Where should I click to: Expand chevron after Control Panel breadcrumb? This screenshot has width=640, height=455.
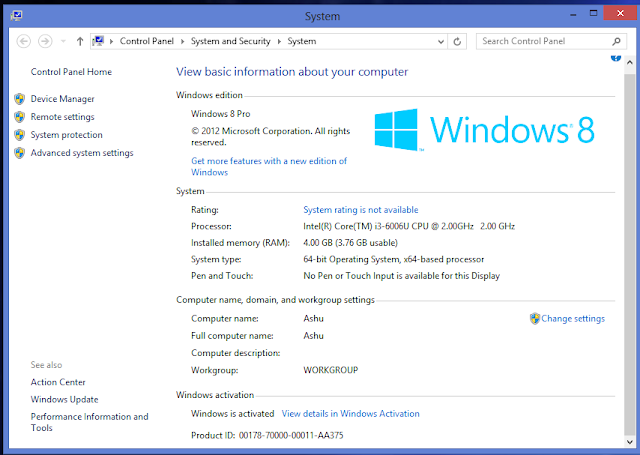click(x=182, y=41)
